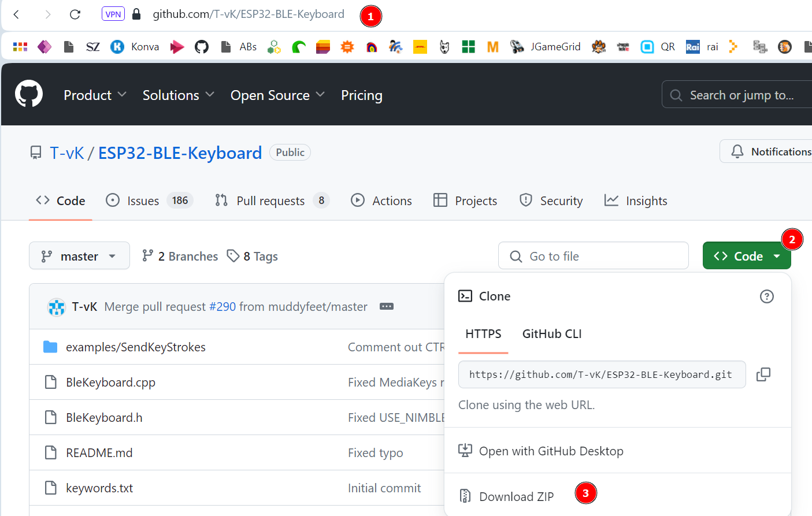Open the SZ bookmark
The image size is (812, 516).
[x=92, y=47]
